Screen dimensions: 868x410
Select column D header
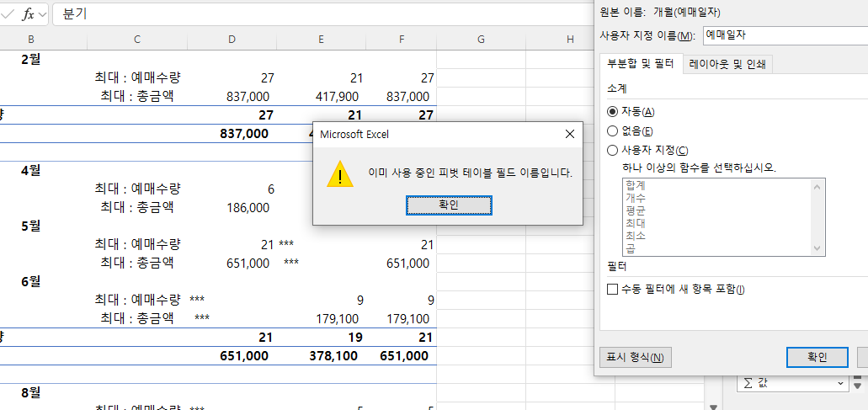(x=232, y=40)
